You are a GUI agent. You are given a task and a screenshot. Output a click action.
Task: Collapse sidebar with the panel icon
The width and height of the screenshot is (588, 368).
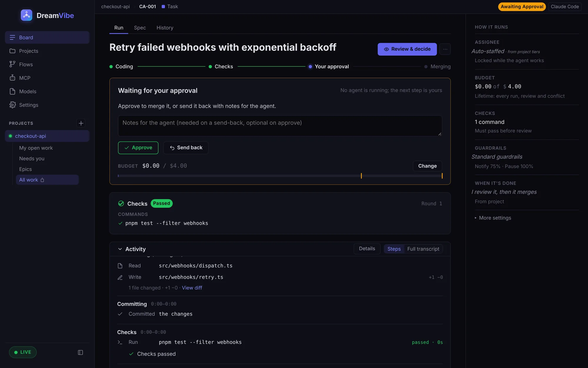(80, 352)
